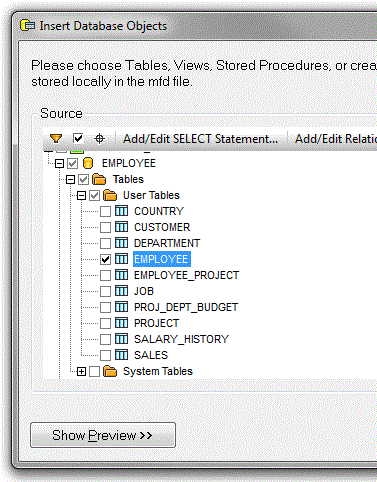Click the SALES table icon
The height and width of the screenshot is (482, 377).
coord(121,355)
